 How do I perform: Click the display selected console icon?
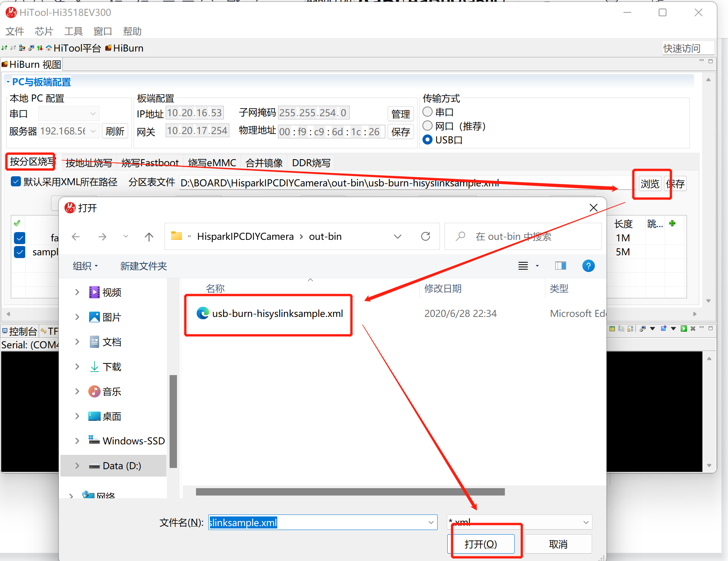click(642, 329)
